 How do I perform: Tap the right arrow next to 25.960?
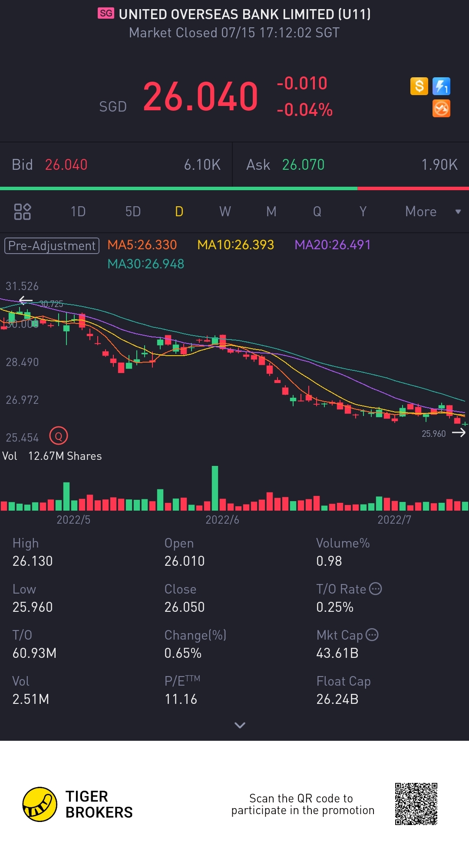coord(459,432)
